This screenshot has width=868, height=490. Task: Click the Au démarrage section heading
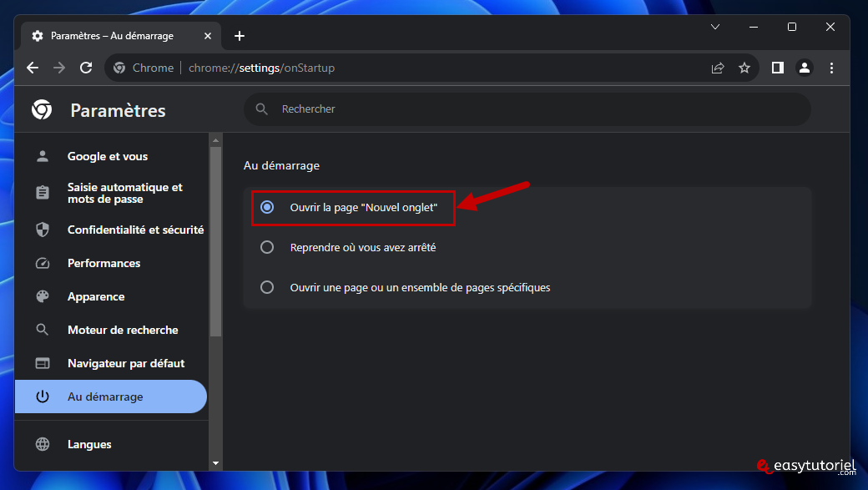281,165
